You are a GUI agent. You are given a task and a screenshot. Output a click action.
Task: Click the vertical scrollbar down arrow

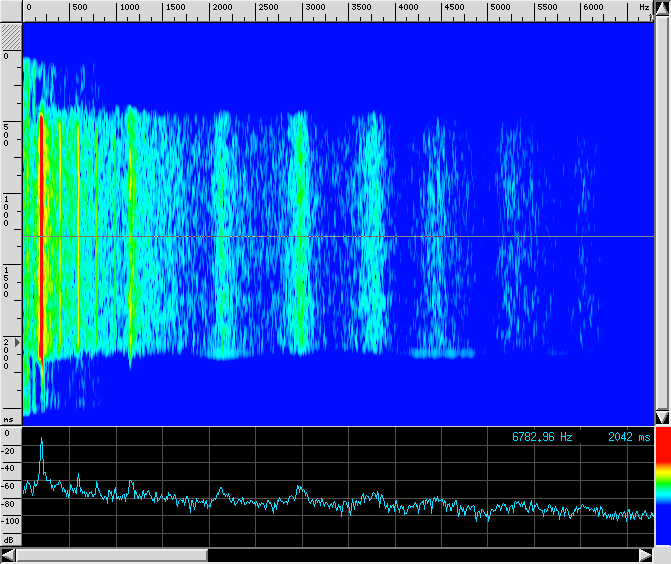661,416
